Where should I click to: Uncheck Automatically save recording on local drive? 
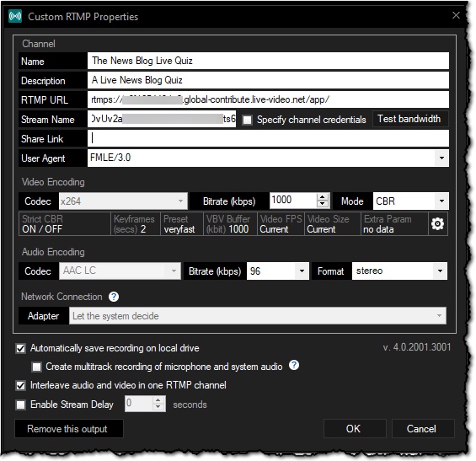21,348
